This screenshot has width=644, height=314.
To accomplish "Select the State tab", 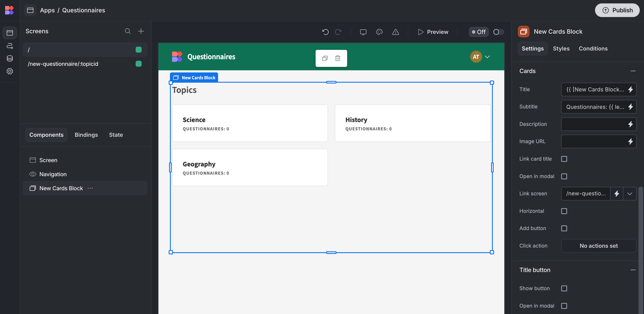I will 116,135.
